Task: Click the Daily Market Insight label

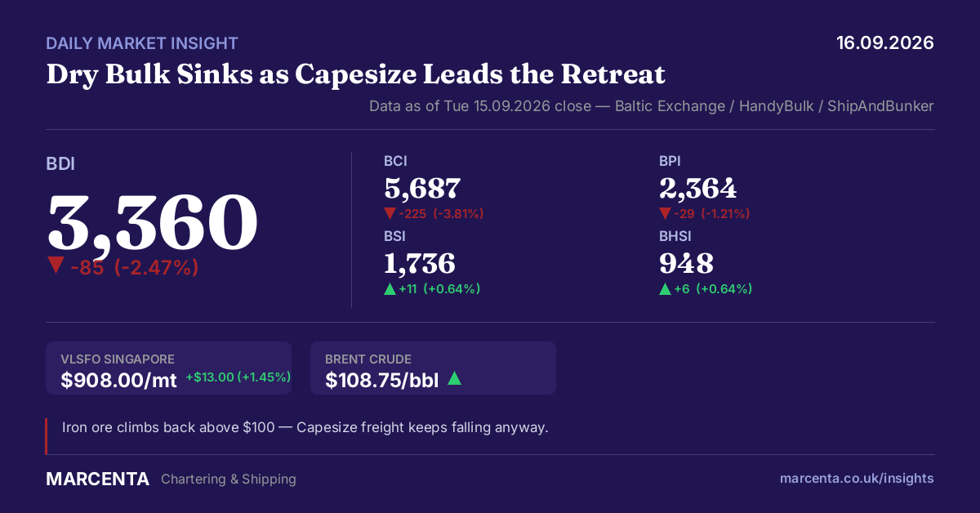Action: [142, 43]
